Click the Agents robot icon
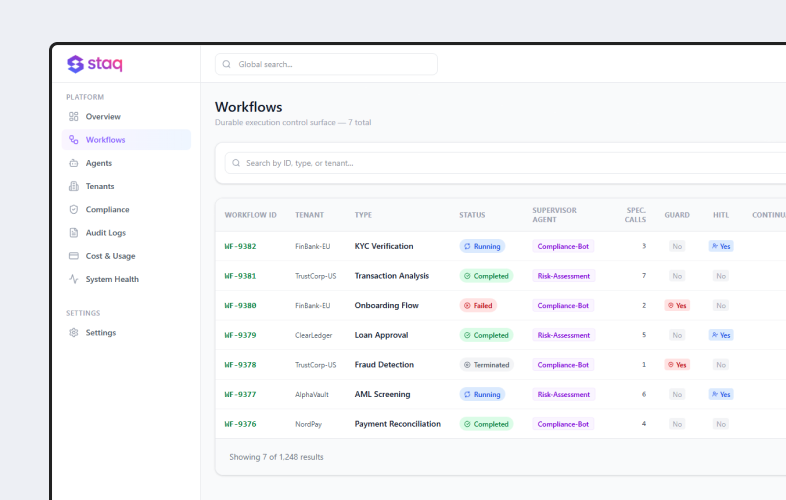The height and width of the screenshot is (500, 786). pos(74,163)
